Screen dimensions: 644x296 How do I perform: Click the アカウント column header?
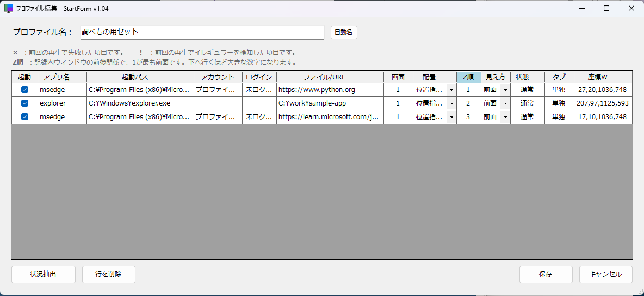point(218,77)
